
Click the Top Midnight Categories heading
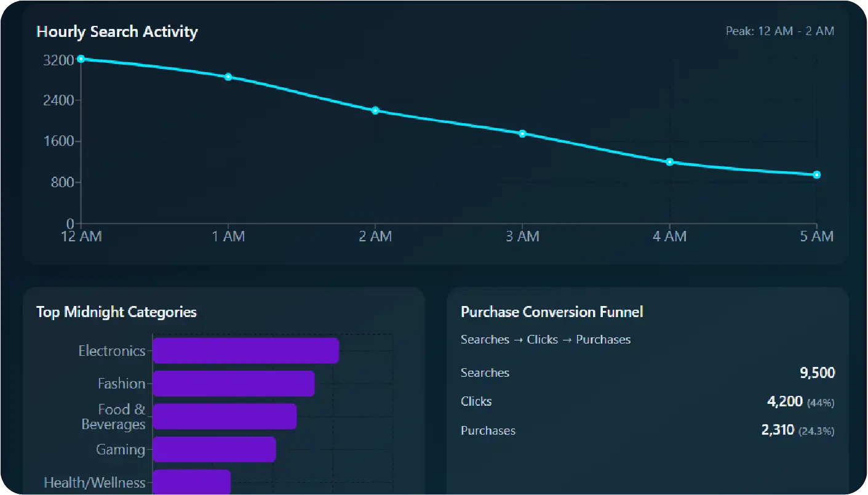(x=116, y=312)
